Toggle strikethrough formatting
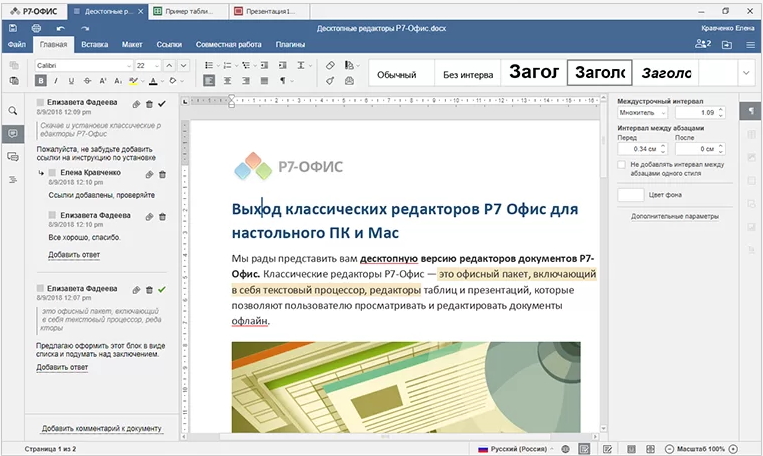 [87, 81]
